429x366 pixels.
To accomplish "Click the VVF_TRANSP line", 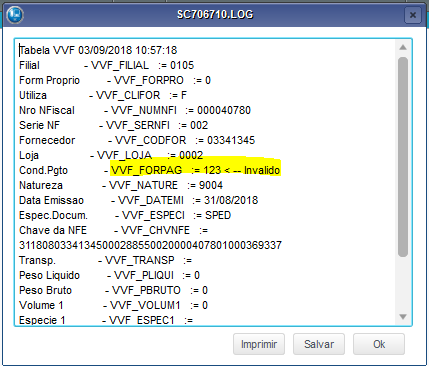I will pyautogui.click(x=105, y=260).
